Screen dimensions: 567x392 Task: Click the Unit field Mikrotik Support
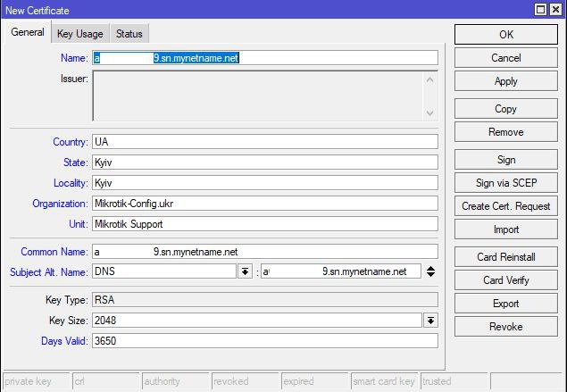pyautogui.click(x=265, y=224)
